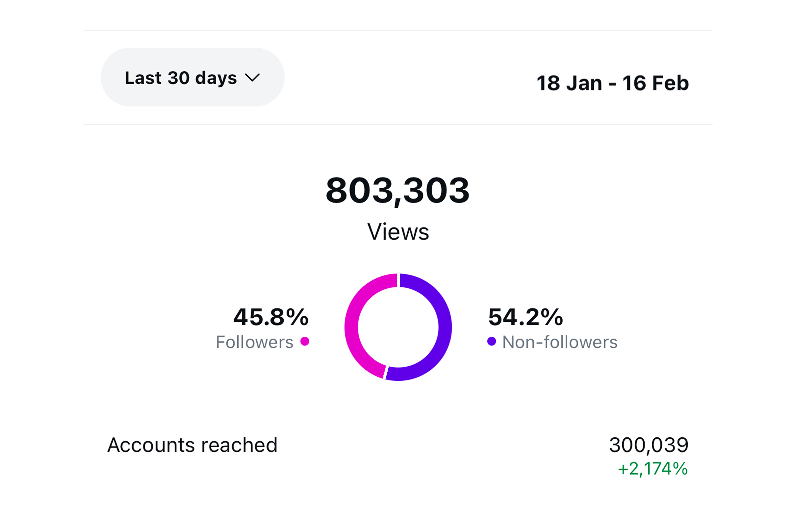Click the donut chart center
The image size is (795, 532).
(x=398, y=327)
